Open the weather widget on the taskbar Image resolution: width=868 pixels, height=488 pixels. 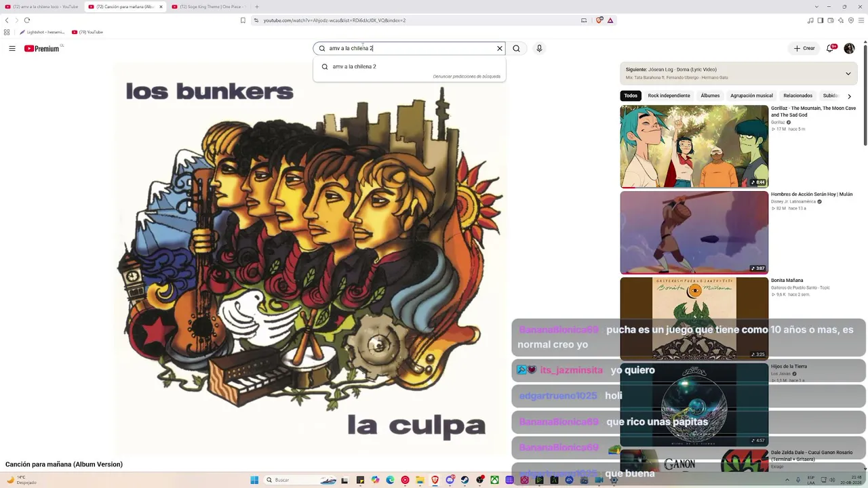[x=20, y=480]
